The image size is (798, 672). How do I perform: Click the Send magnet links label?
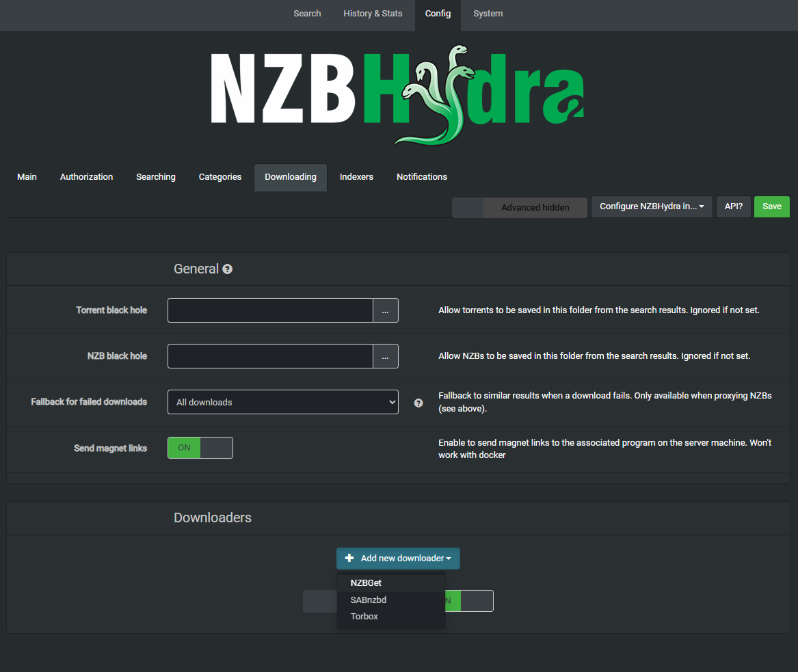[111, 448]
